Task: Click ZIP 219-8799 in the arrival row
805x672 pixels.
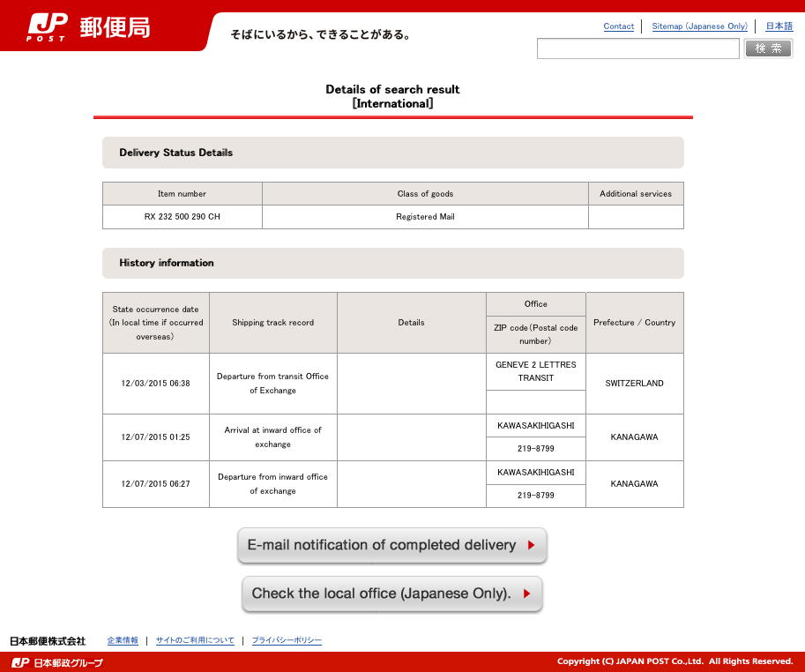Action: tap(535, 448)
